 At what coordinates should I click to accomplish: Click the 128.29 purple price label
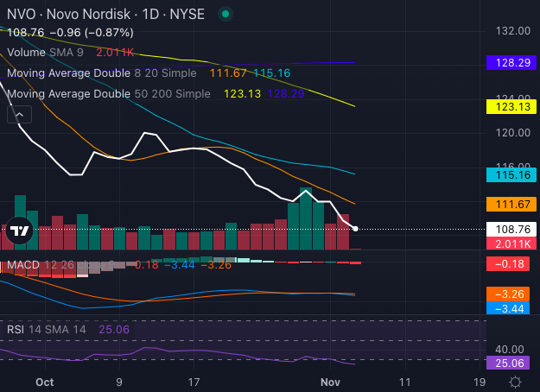[513, 63]
